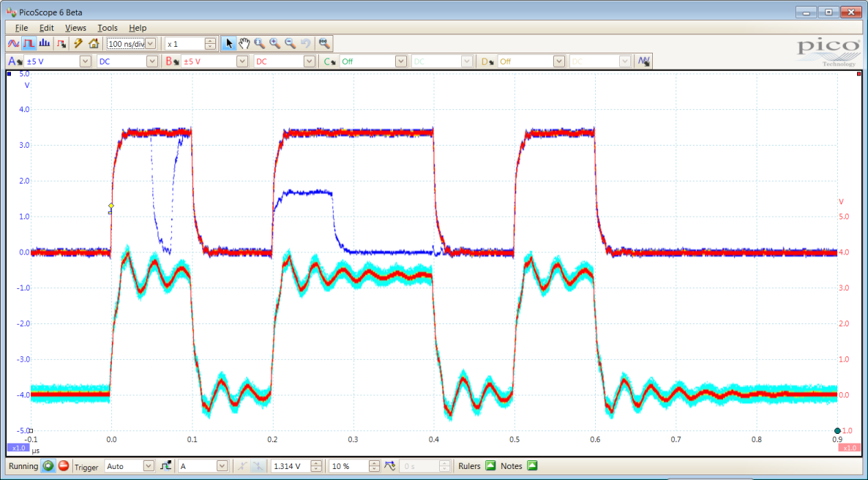Open the Trigger mode Auto dropdown

[x=149, y=465]
